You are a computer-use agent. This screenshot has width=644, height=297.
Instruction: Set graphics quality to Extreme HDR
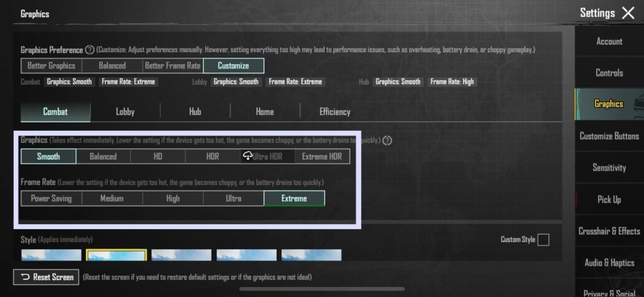(x=322, y=157)
